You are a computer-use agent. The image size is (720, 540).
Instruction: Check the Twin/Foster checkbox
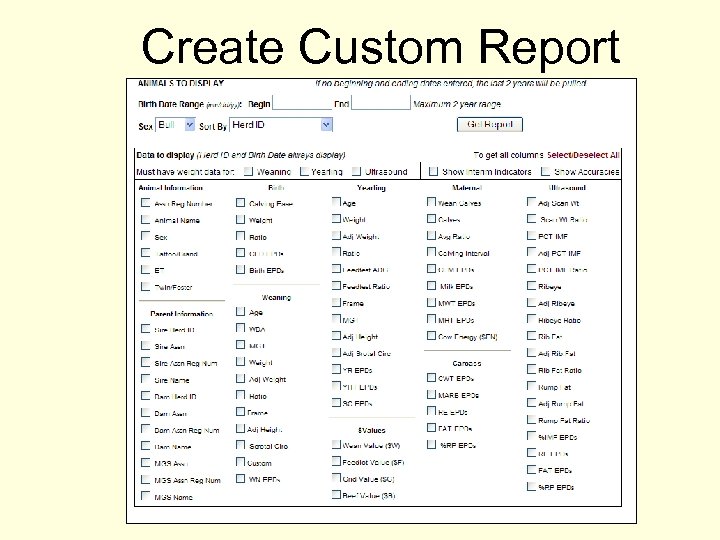[x=146, y=287]
